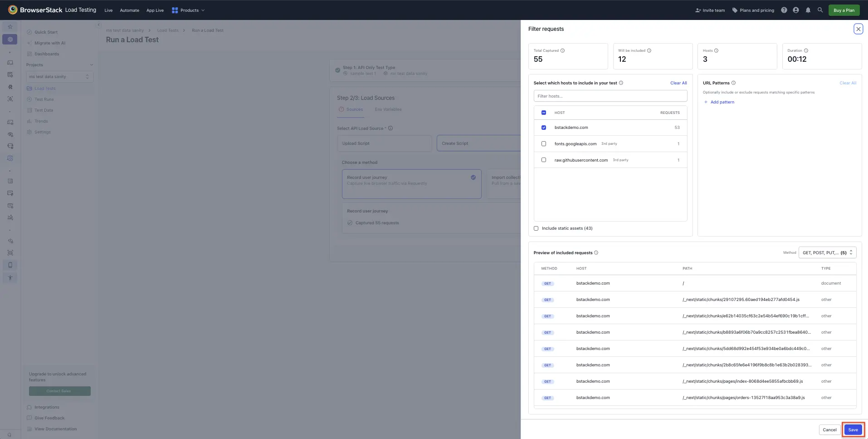Click the REQUESTS column header
The height and width of the screenshot is (439, 868).
pyautogui.click(x=670, y=113)
